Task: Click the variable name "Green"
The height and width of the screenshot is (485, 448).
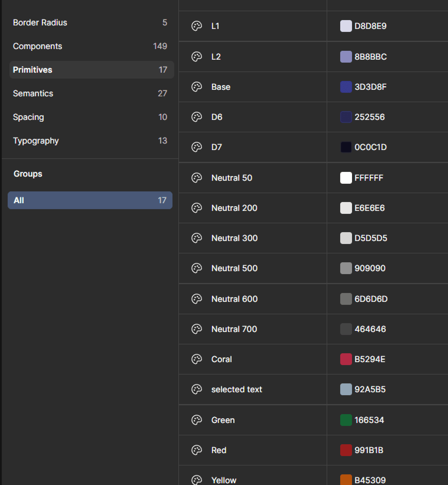Action: (x=223, y=420)
